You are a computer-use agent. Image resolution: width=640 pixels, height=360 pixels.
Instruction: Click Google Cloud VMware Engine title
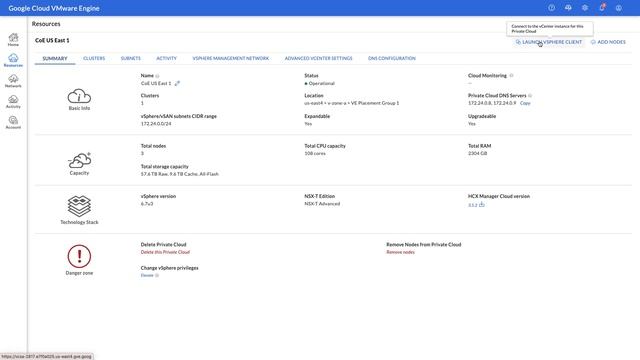point(54,8)
